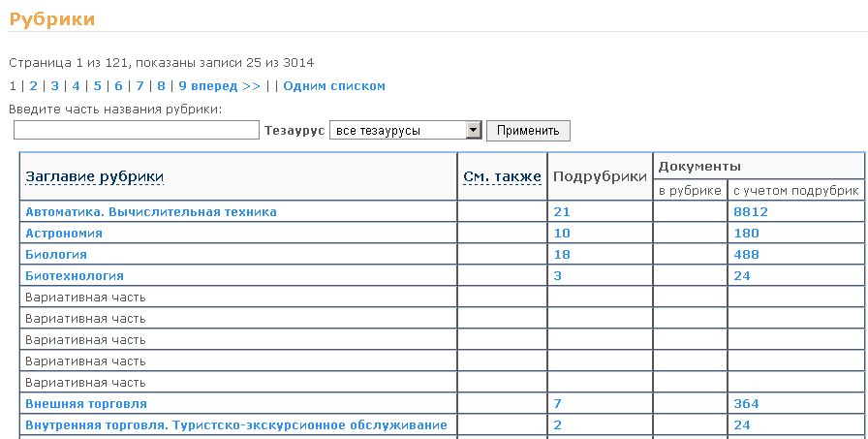This screenshot has width=868, height=439.
Task: Click the См. также column header
Action: 502,176
